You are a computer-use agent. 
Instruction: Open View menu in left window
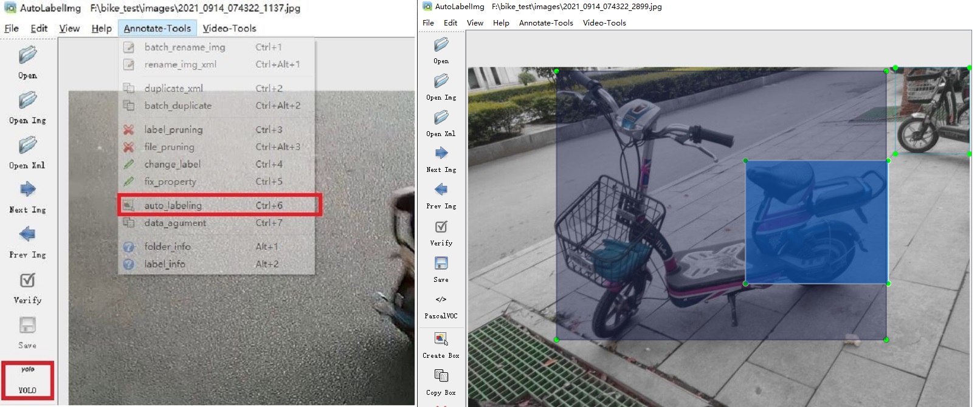tap(69, 28)
